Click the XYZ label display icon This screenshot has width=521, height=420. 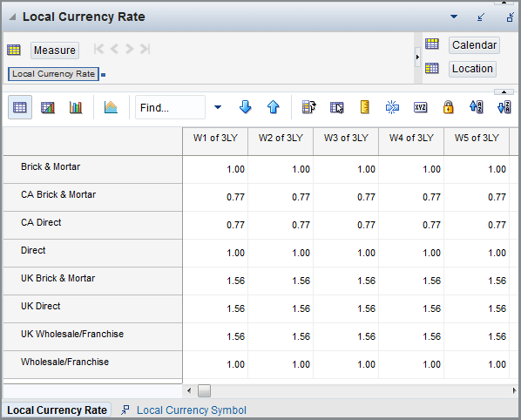pos(420,107)
